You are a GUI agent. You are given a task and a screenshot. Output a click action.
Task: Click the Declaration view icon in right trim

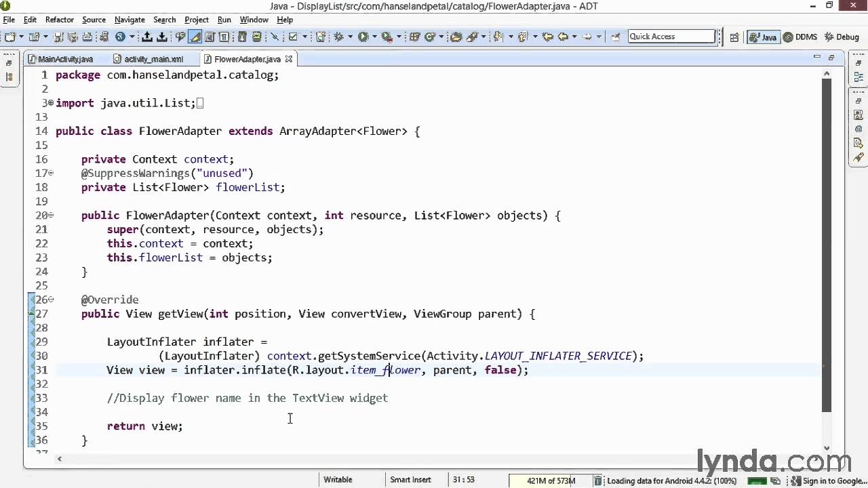click(x=859, y=143)
